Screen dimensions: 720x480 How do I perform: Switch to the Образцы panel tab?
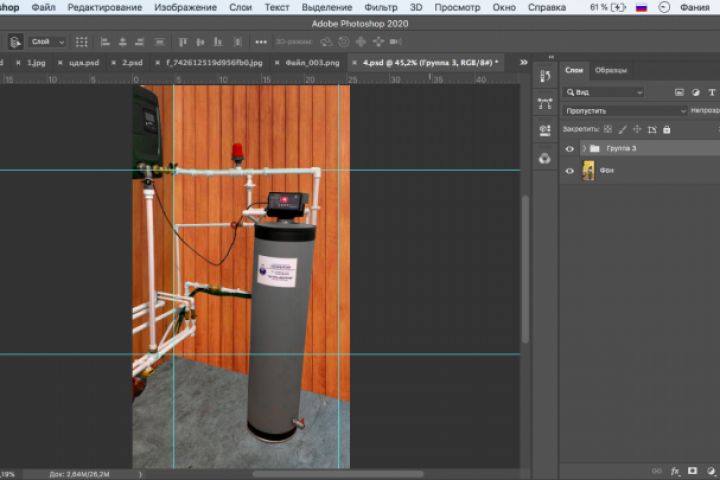pos(611,70)
